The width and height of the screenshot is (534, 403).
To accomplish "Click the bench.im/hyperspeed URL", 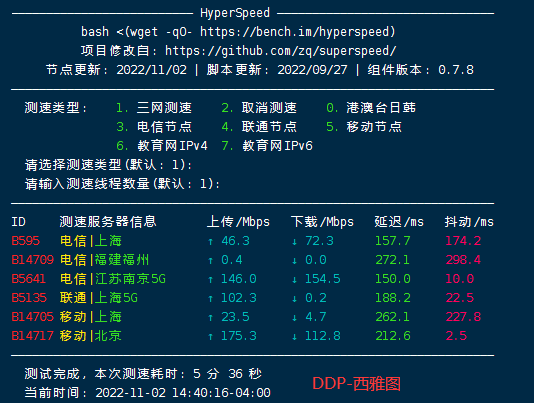I will [296, 32].
